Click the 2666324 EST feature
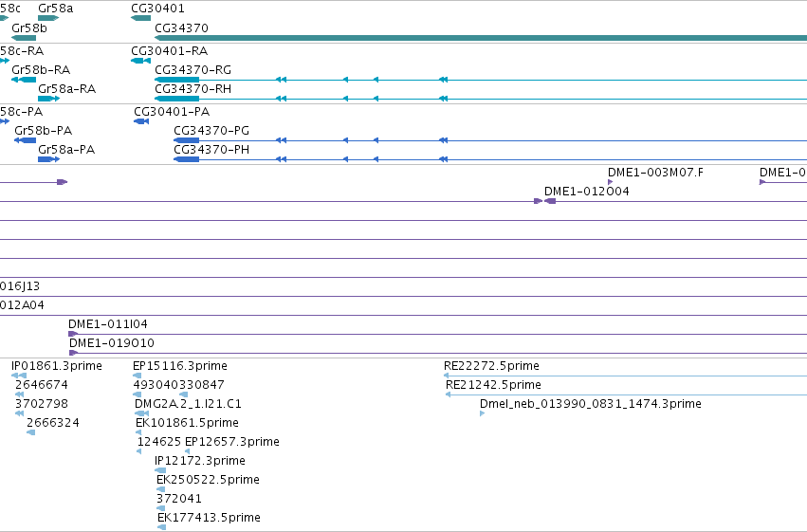 (x=31, y=432)
